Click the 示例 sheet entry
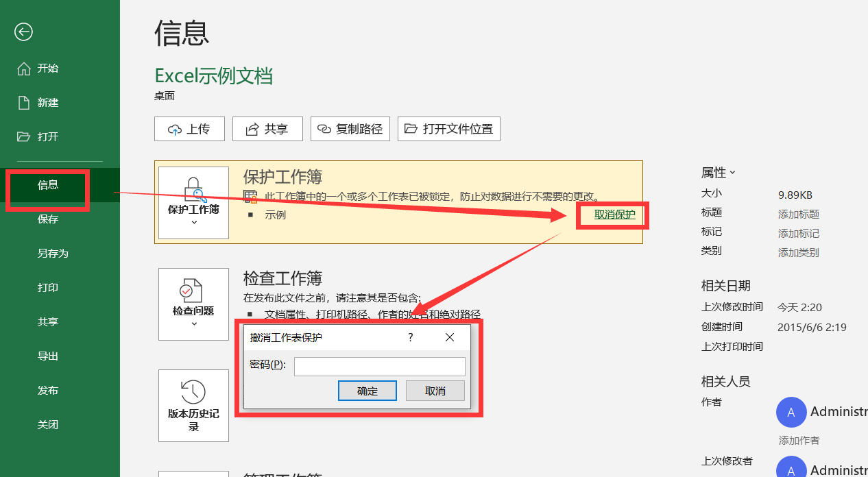Screen dimensions: 868x477 pos(276,215)
